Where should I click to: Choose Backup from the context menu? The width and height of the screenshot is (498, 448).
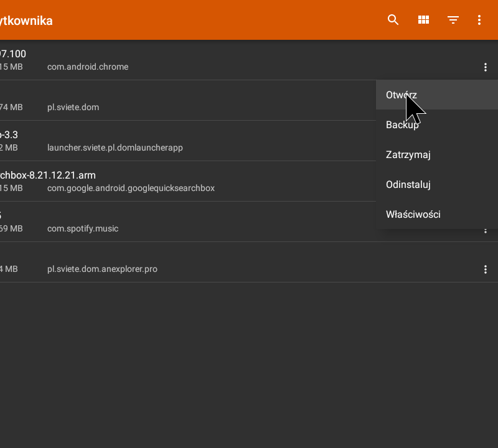coord(402,125)
